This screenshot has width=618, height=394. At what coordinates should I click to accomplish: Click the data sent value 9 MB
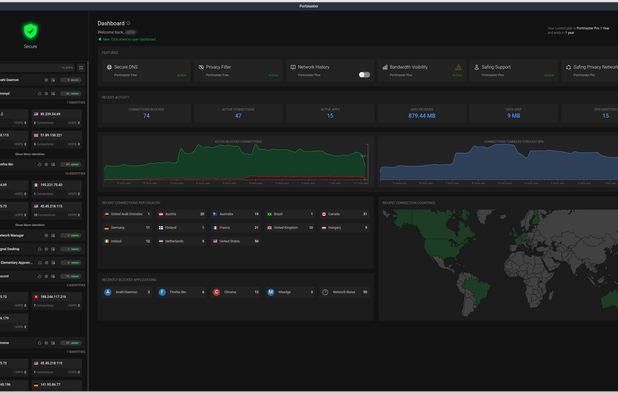coord(514,116)
